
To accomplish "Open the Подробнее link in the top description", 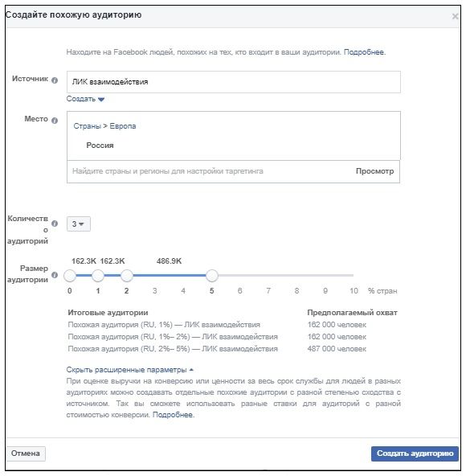I will pos(364,52).
